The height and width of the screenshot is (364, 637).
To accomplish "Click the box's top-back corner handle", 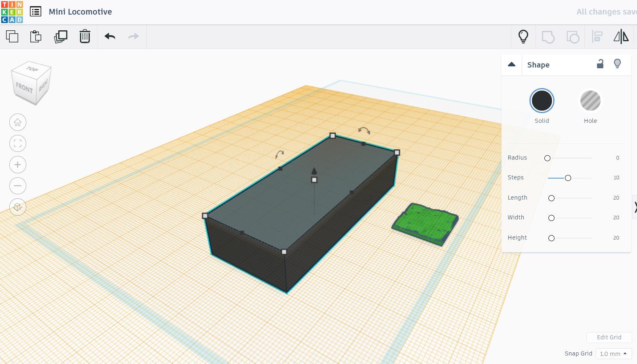I will click(x=332, y=136).
